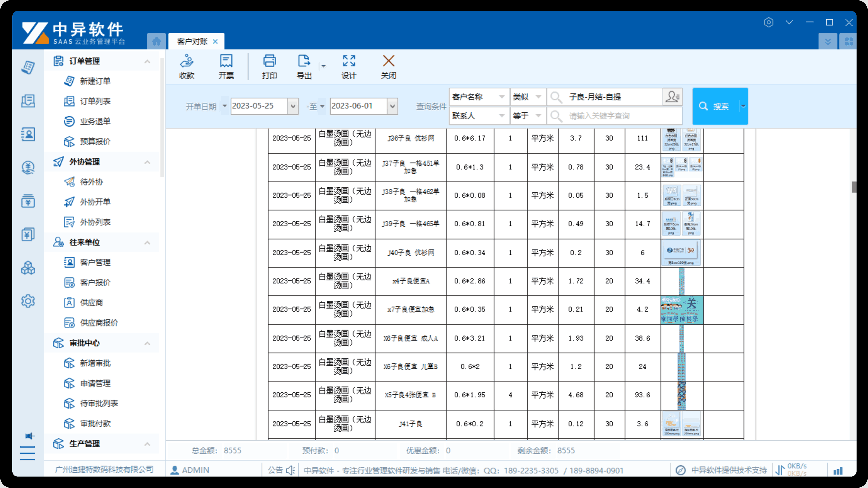The height and width of the screenshot is (488, 868).
Task: Click the grid layout icon at top right
Action: coord(849,41)
